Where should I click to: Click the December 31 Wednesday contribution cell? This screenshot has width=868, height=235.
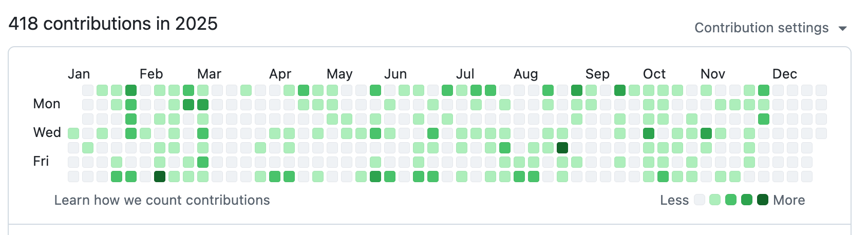click(821, 133)
